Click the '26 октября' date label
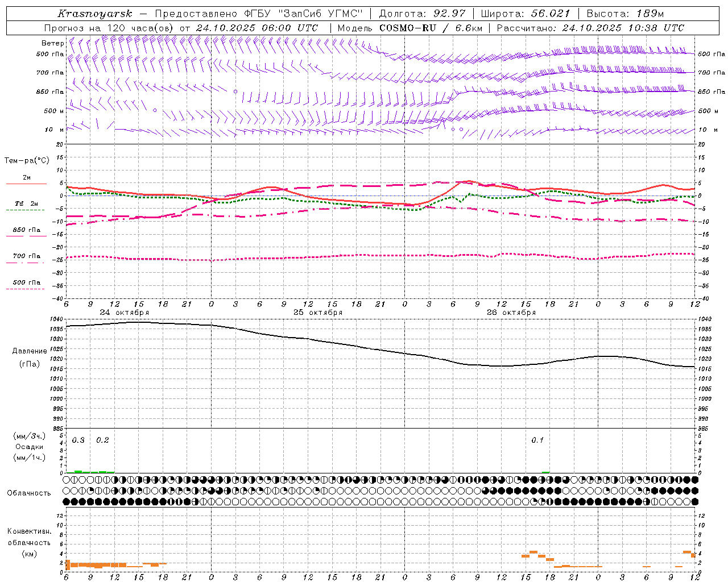This screenshot has width=728, height=582. 511,313
